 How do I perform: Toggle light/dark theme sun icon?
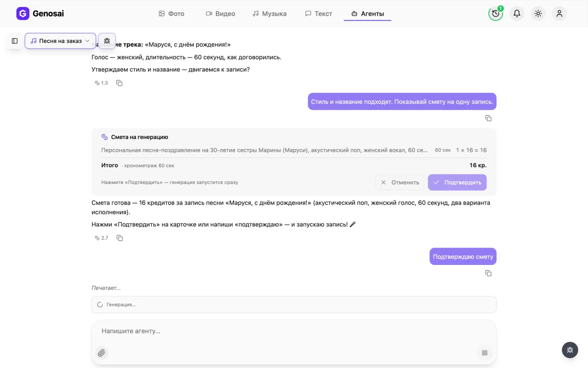click(x=538, y=14)
